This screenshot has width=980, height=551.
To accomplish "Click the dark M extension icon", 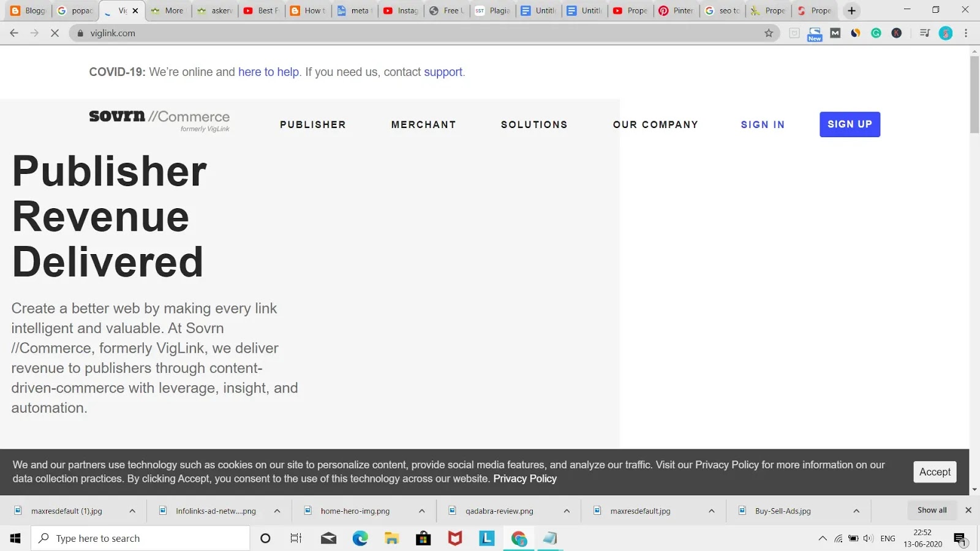I will point(835,33).
